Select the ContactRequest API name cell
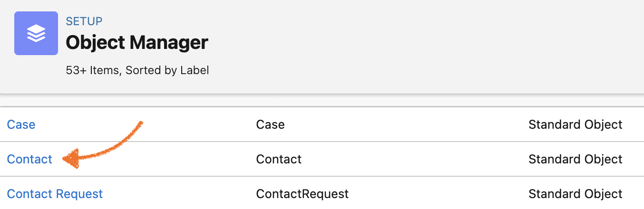 point(302,194)
